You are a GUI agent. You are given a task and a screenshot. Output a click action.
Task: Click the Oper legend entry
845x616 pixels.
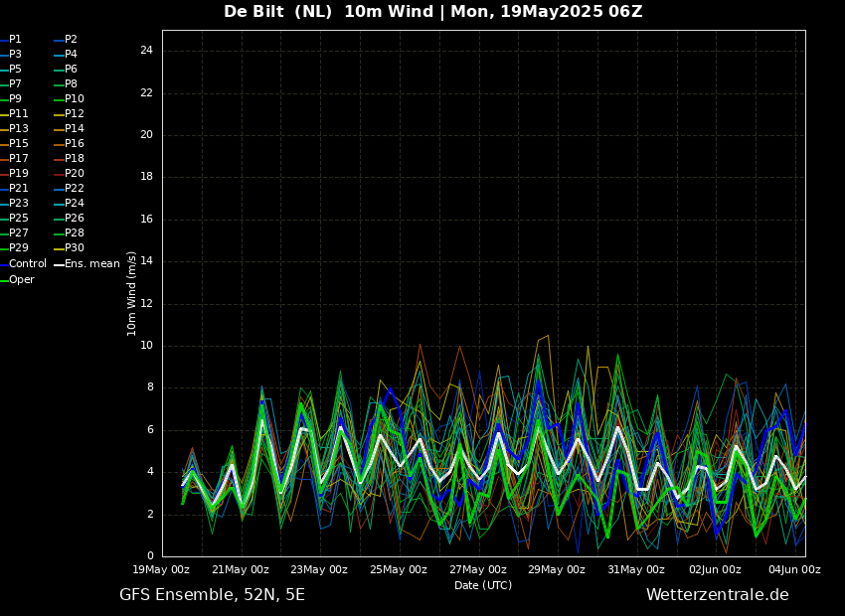tap(21, 280)
